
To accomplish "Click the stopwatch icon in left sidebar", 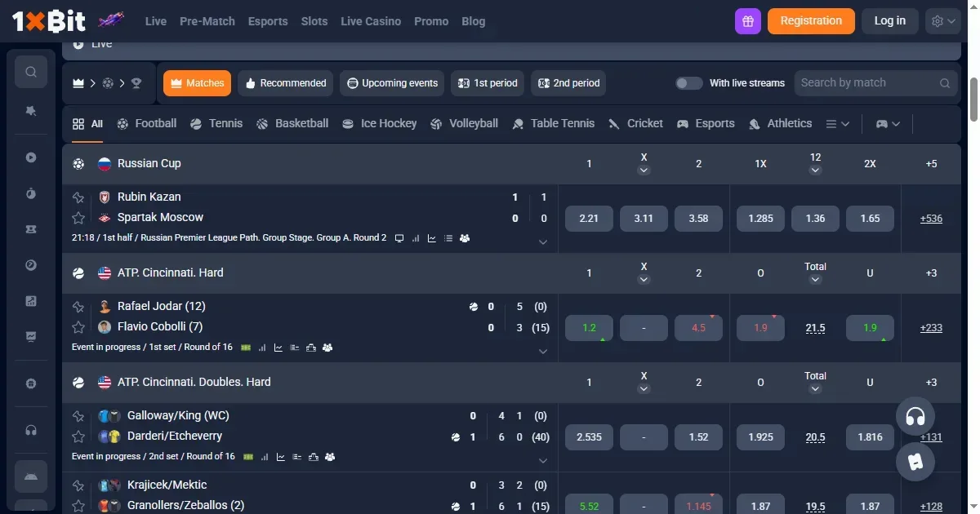I will tap(31, 193).
